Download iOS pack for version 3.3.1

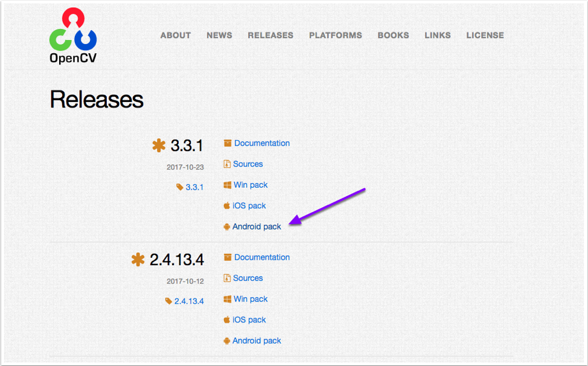pyautogui.click(x=249, y=205)
